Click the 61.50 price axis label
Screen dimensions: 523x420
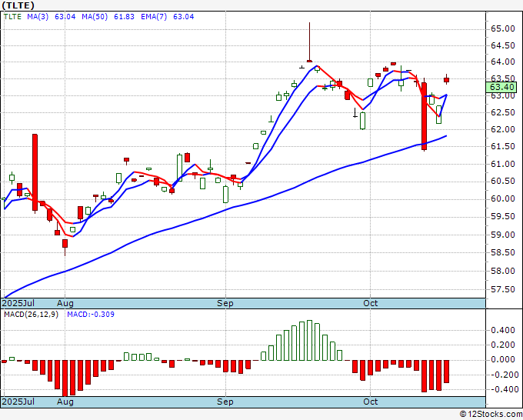click(503, 147)
